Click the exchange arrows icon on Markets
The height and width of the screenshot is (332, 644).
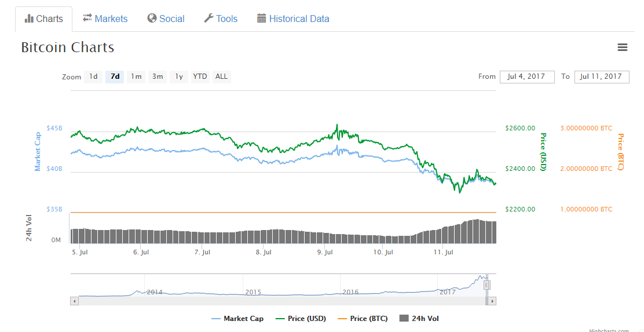[87, 17]
